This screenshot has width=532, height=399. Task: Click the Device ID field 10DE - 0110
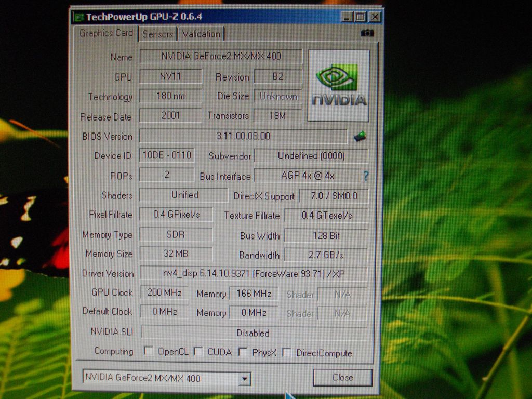167,155
